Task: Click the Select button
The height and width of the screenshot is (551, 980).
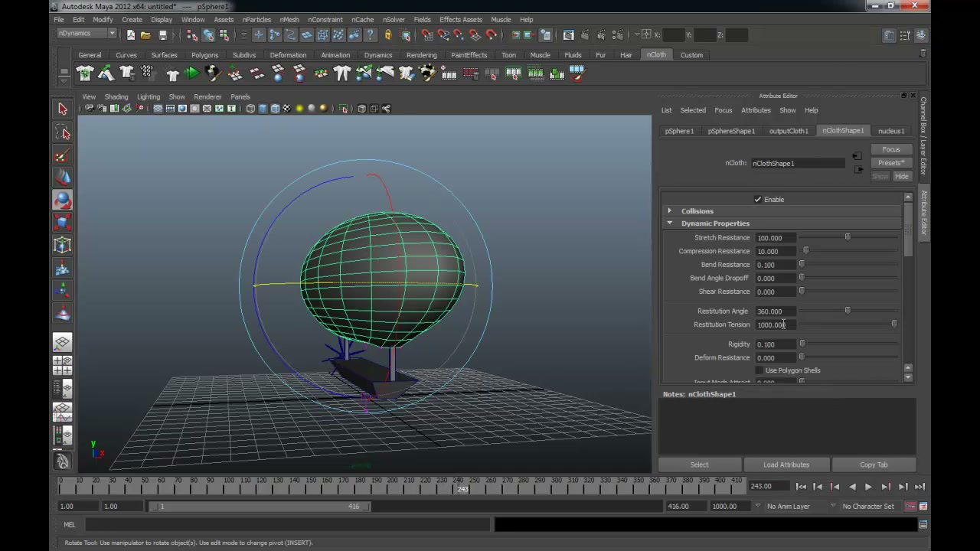Action: 700,465
